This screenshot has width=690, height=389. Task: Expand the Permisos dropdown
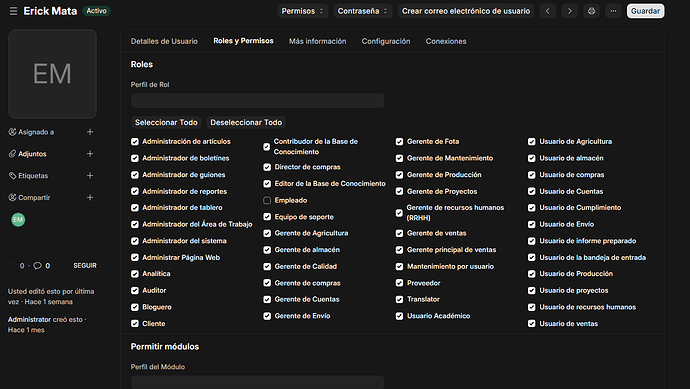pos(302,11)
